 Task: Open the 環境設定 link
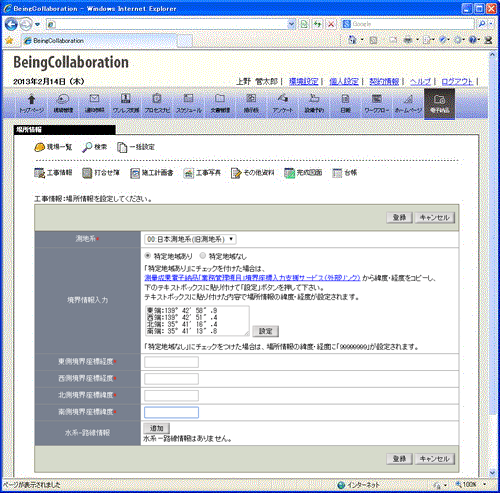coord(303,81)
